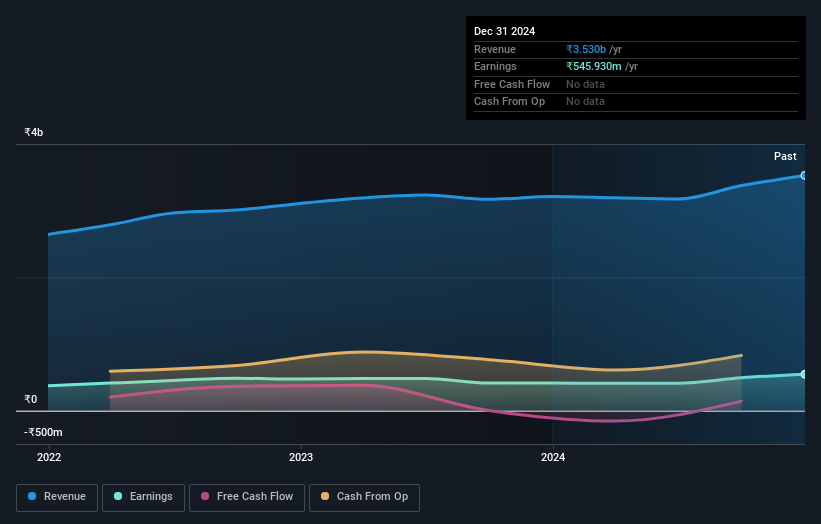821x524 pixels.
Task: Toggle the Cash From Op legend button
Action: (364, 497)
